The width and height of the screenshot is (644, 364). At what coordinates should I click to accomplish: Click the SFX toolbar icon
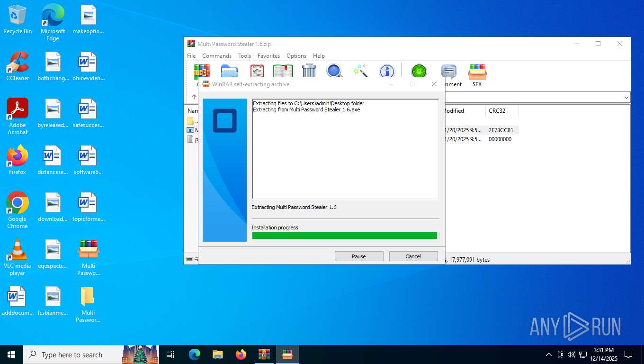click(477, 75)
